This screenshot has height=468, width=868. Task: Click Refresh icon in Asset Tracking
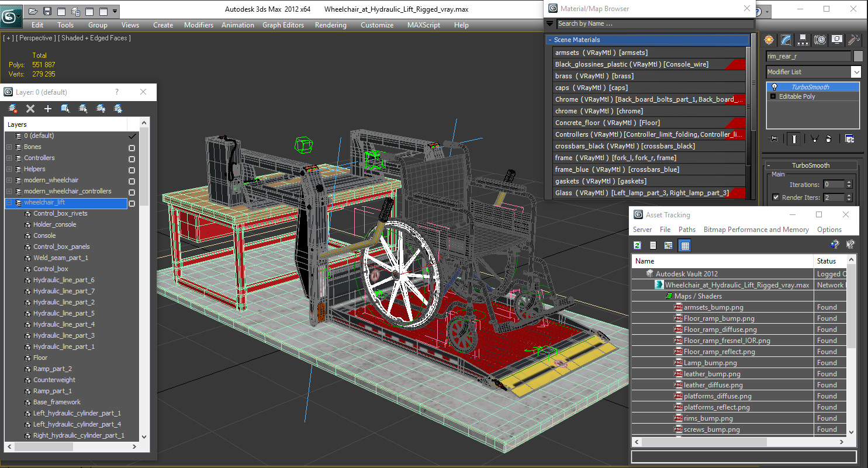[x=638, y=245]
